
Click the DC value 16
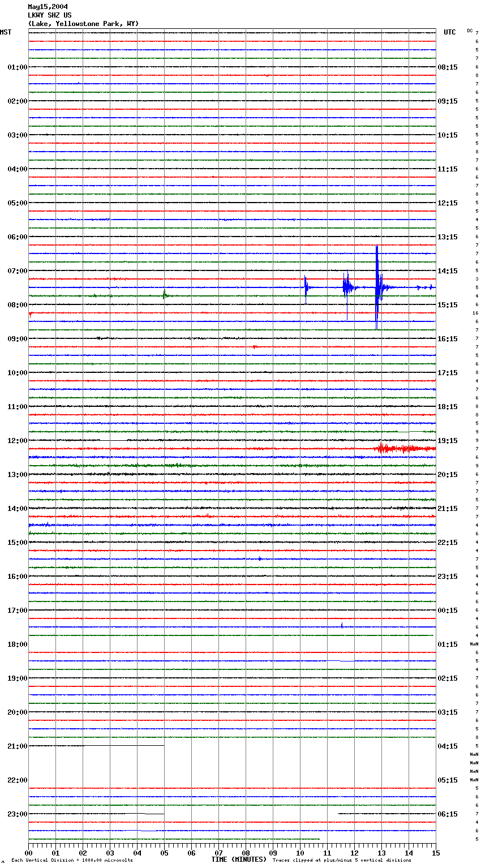point(476,313)
